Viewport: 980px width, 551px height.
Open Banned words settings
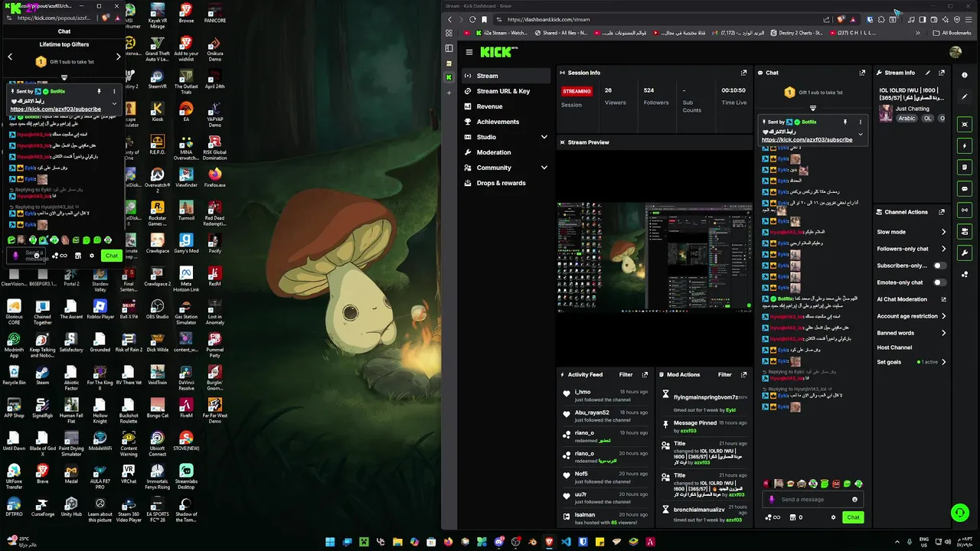911,333
